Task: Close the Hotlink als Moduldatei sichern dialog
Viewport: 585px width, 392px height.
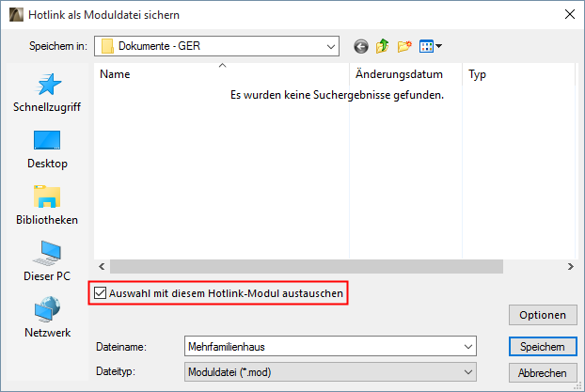Action: click(570, 14)
